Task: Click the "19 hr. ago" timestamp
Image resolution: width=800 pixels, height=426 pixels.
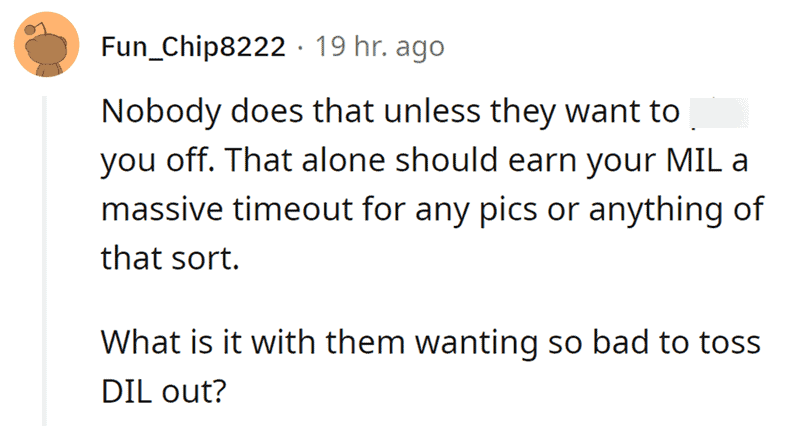Action: click(x=380, y=46)
